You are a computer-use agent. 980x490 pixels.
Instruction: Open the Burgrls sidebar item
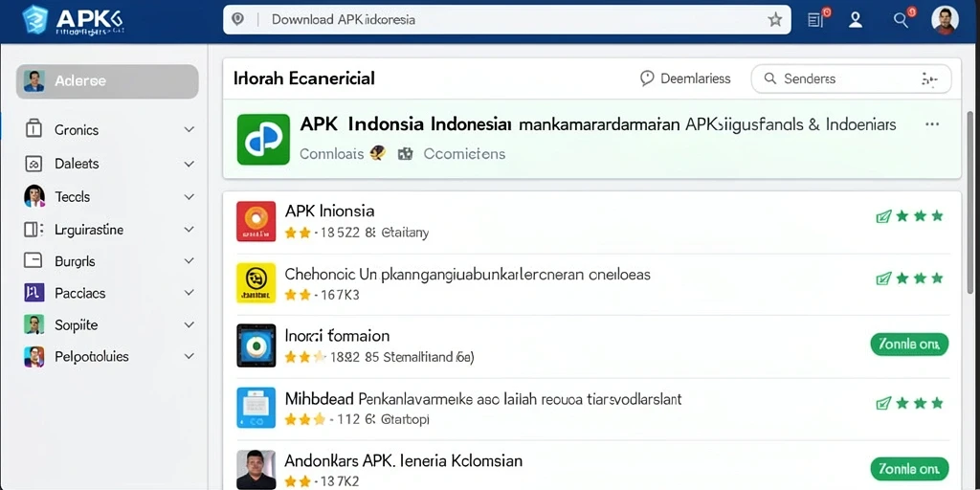[x=109, y=261]
